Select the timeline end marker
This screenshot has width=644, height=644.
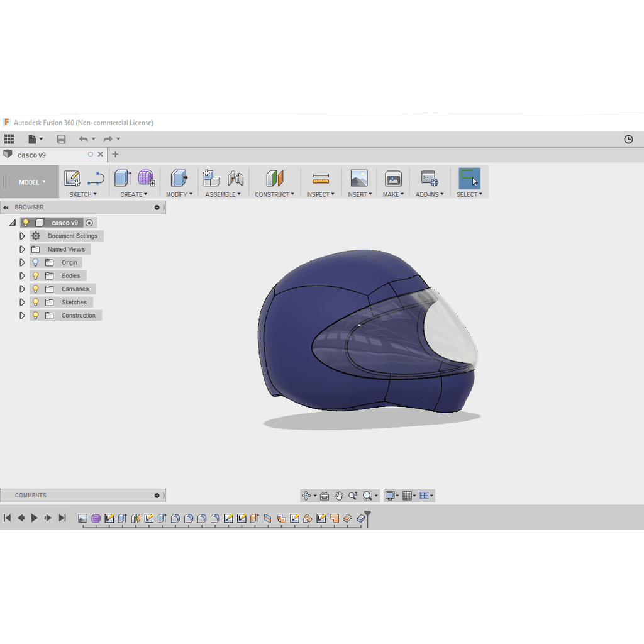click(367, 519)
